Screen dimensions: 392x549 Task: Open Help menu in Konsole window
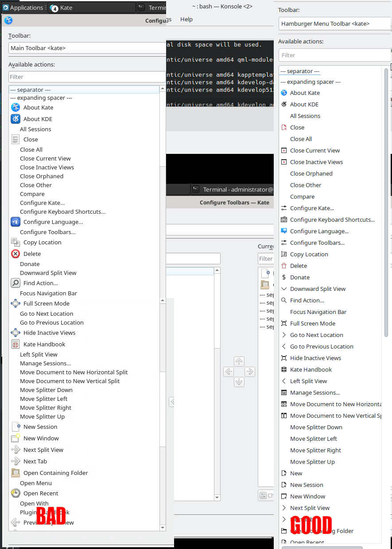[186, 19]
